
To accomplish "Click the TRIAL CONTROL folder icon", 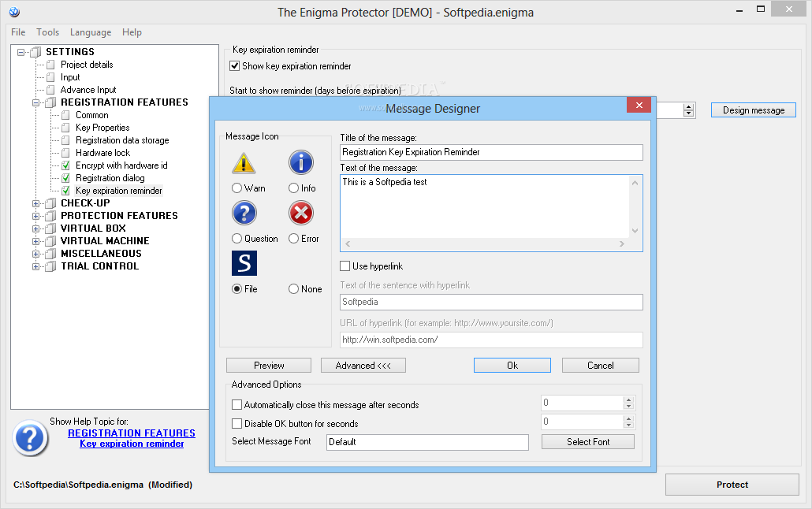I will coord(50,266).
